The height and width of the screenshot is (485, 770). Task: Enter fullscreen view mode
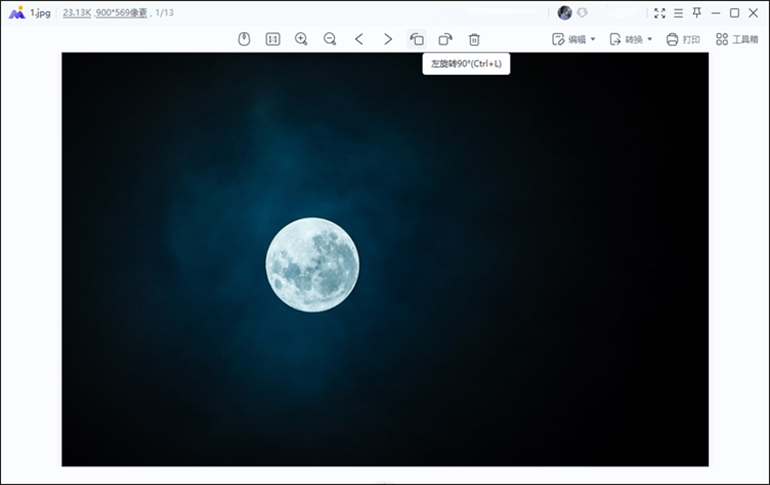click(x=659, y=13)
